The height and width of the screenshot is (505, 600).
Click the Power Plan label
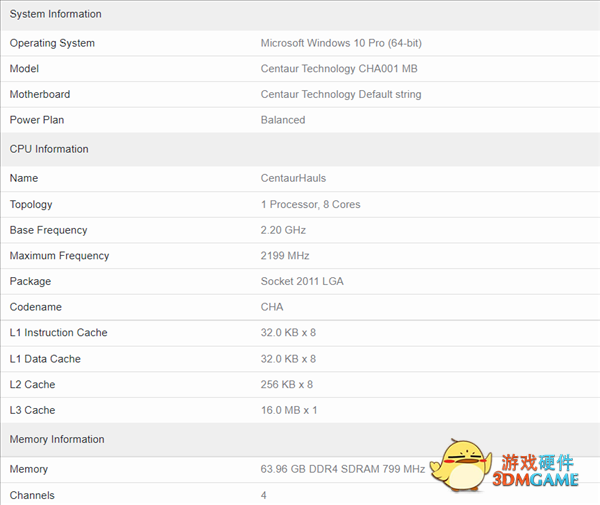click(x=37, y=120)
